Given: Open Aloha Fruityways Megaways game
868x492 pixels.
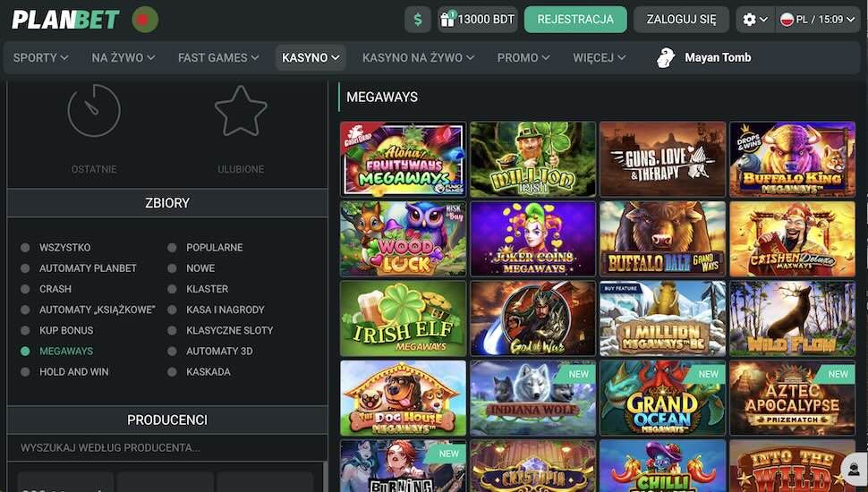Looking at the screenshot, I should click(403, 159).
